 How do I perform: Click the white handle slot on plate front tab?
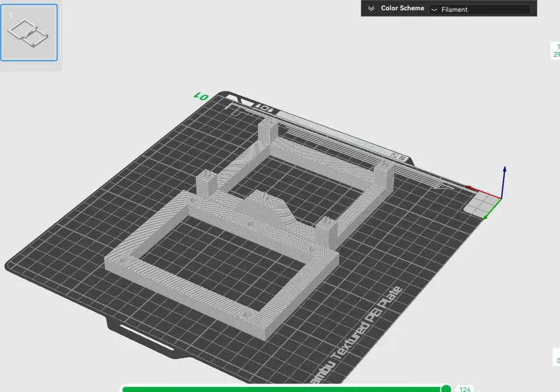click(146, 337)
